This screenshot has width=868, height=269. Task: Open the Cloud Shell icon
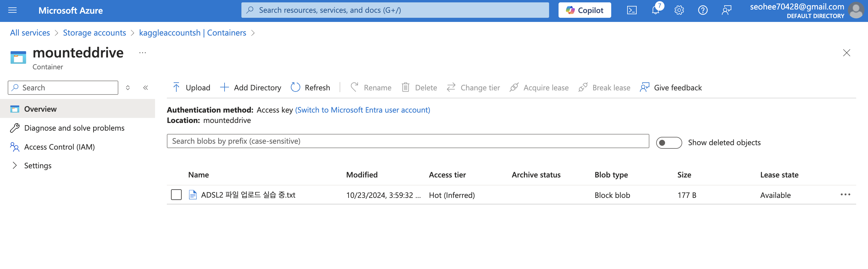631,10
